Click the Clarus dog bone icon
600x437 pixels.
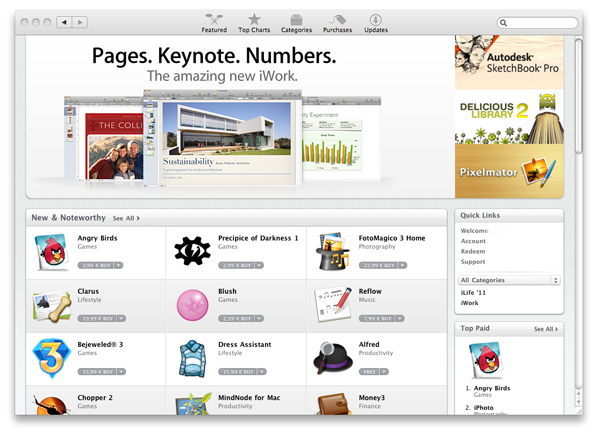point(52,306)
